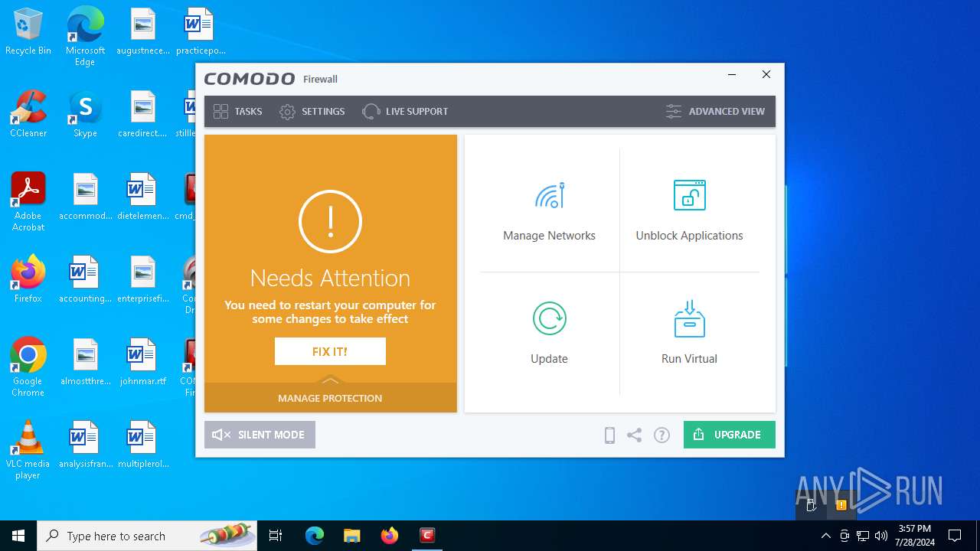This screenshot has width=980, height=551.
Task: Launch Run Virtual sandbox icon
Action: click(689, 318)
